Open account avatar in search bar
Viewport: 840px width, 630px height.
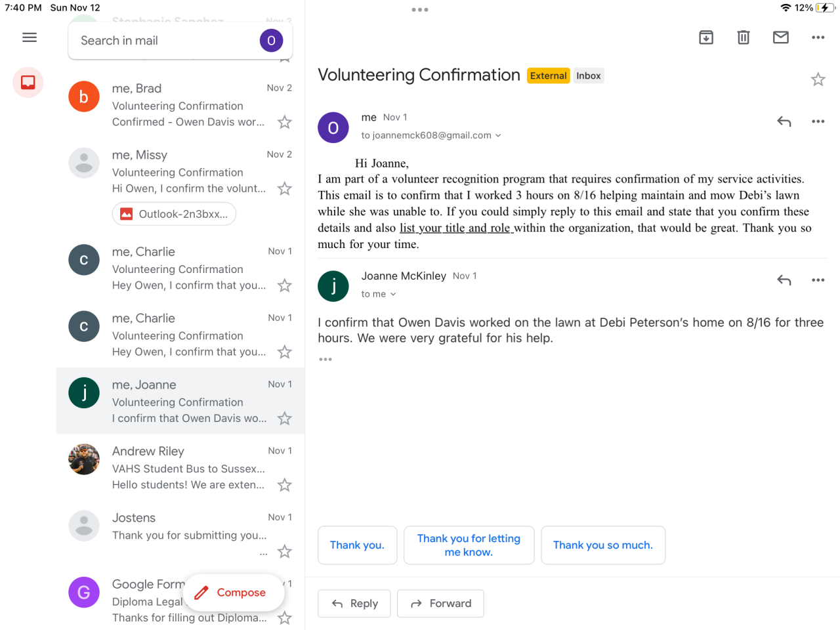[271, 41]
